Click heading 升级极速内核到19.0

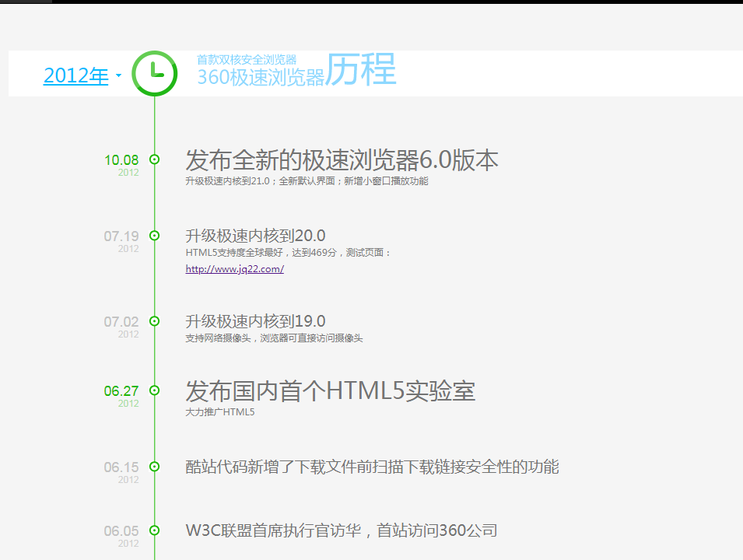(255, 321)
